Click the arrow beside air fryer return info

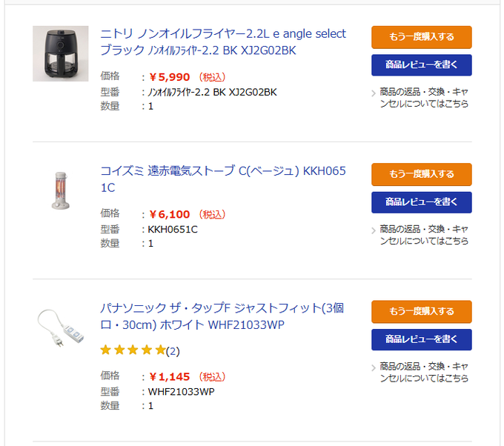point(373,93)
